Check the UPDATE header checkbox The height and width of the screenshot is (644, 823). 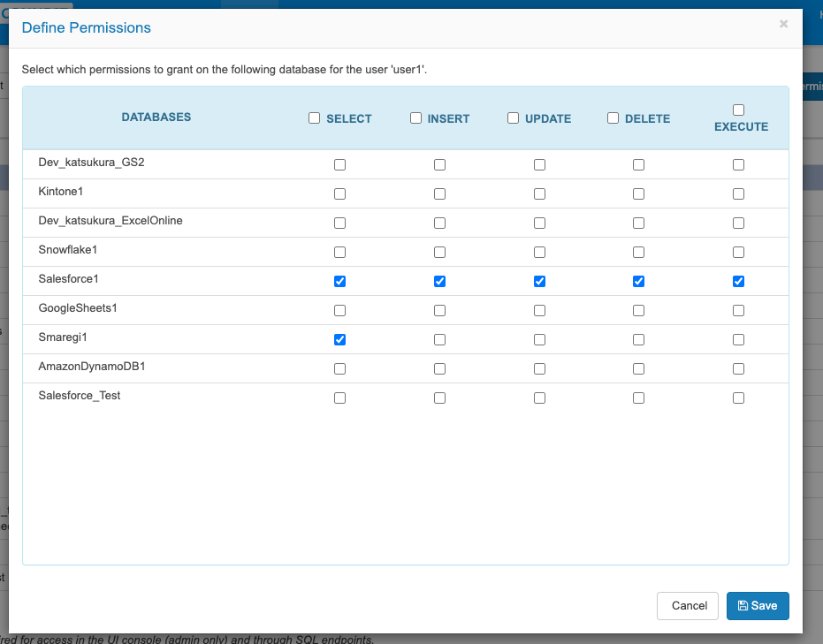(x=513, y=118)
